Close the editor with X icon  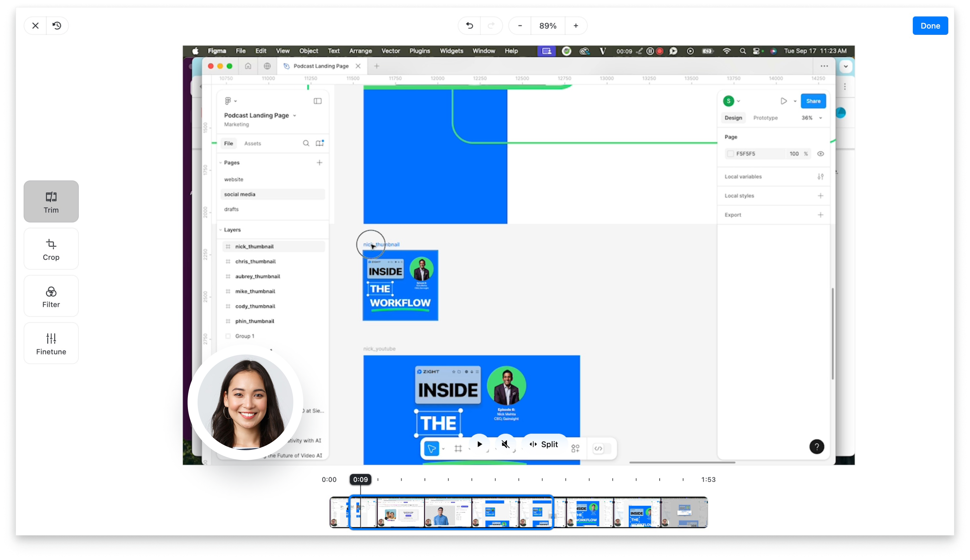pyautogui.click(x=35, y=26)
